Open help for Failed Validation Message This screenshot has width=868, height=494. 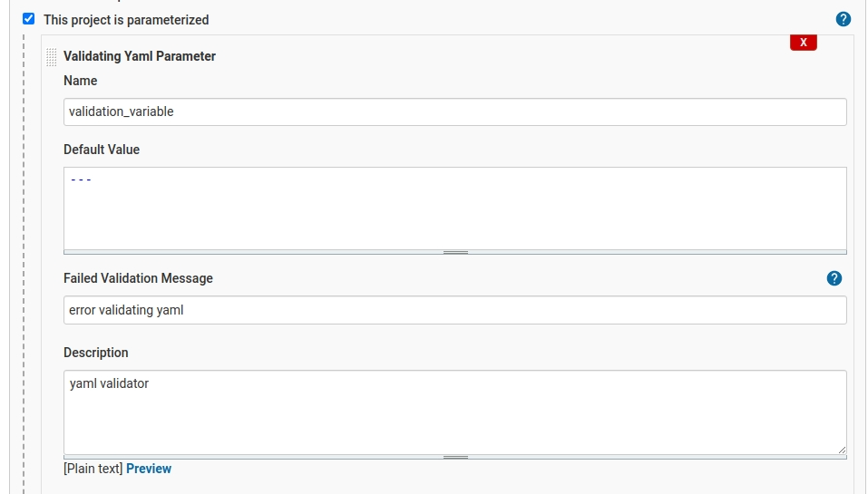834,278
